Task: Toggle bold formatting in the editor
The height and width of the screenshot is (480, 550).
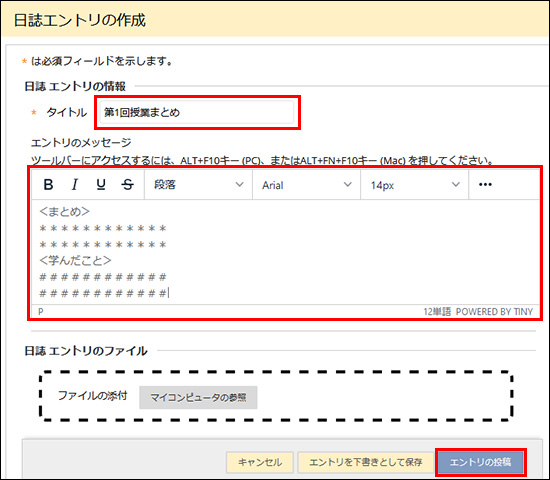Action: pyautogui.click(x=48, y=184)
